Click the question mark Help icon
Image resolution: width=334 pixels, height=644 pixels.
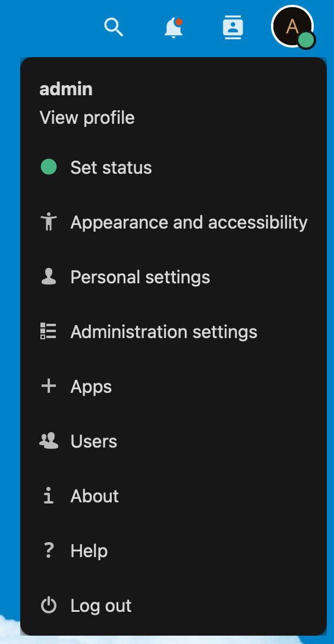pyautogui.click(x=49, y=551)
